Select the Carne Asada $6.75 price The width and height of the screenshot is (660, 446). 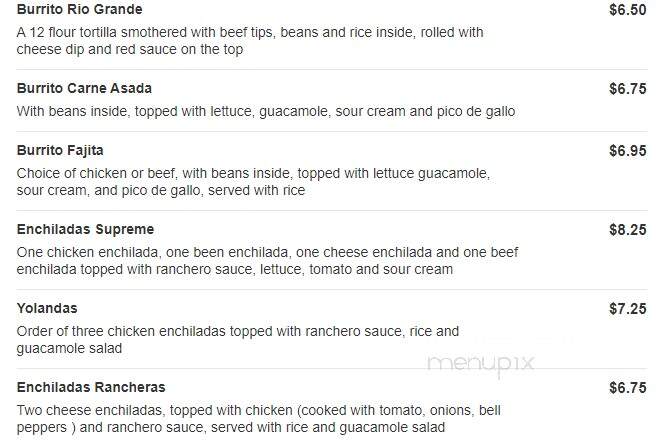point(628,89)
